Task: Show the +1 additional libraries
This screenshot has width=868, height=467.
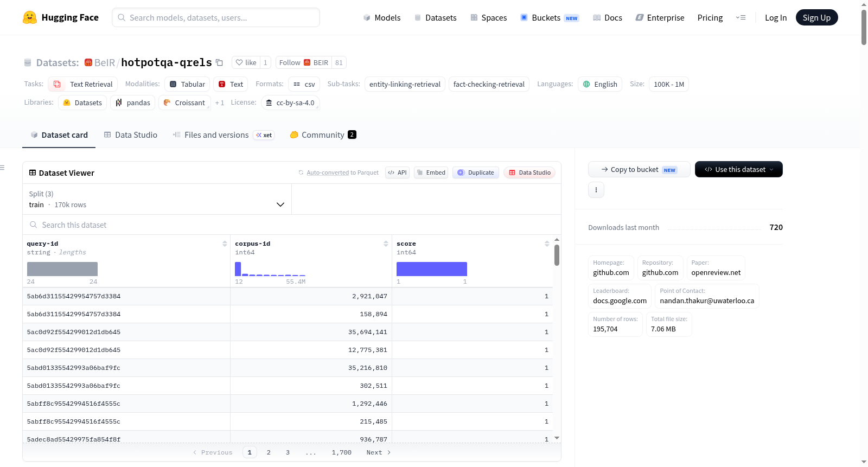Action: (x=219, y=103)
